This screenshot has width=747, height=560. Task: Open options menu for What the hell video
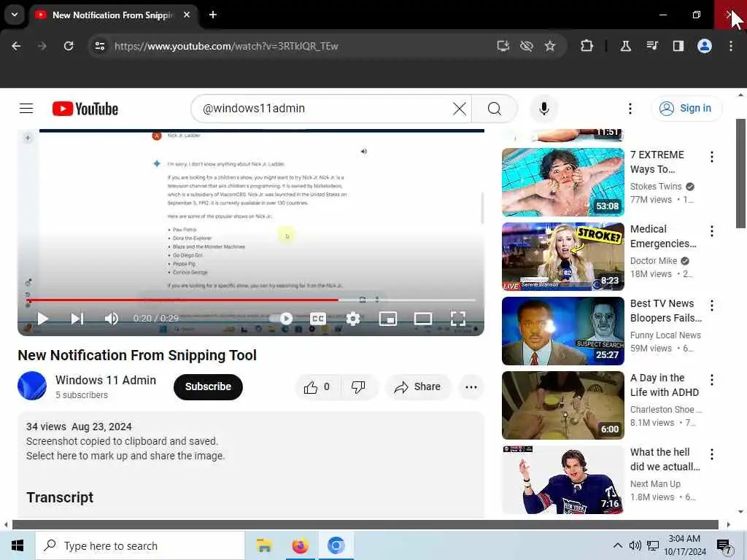click(x=712, y=454)
